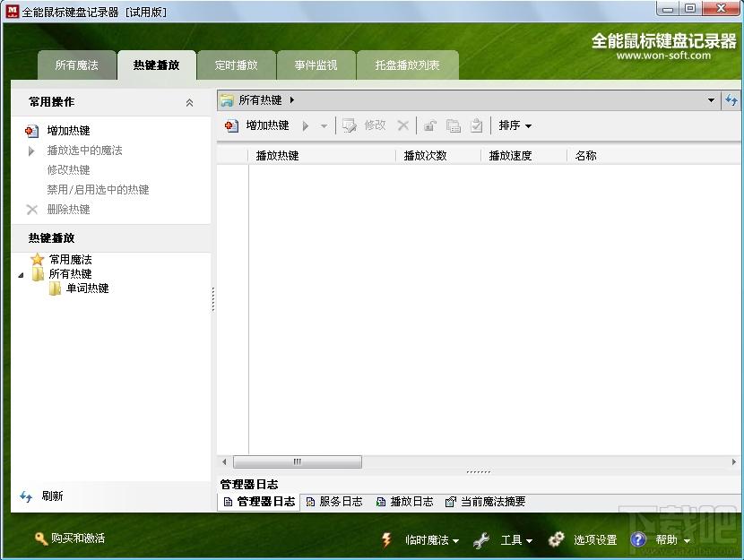
Task: Click the 修改 edit icon in the toolbar
Action: (350, 125)
